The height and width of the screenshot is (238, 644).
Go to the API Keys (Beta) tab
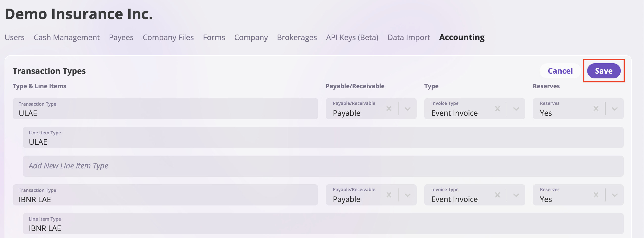click(352, 37)
